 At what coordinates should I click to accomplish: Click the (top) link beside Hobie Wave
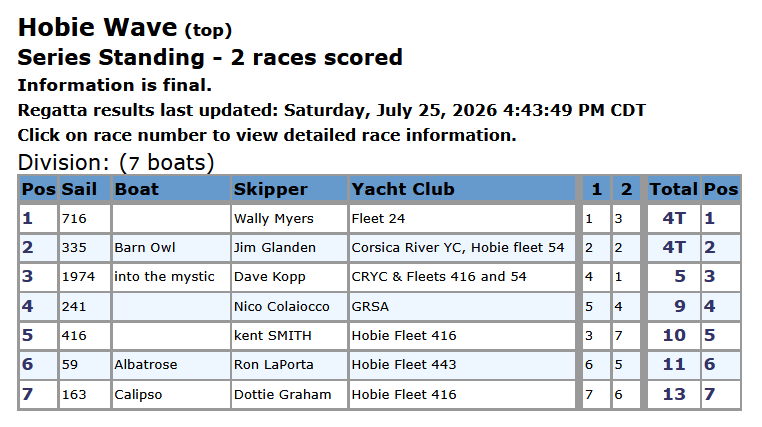pyautogui.click(x=208, y=30)
